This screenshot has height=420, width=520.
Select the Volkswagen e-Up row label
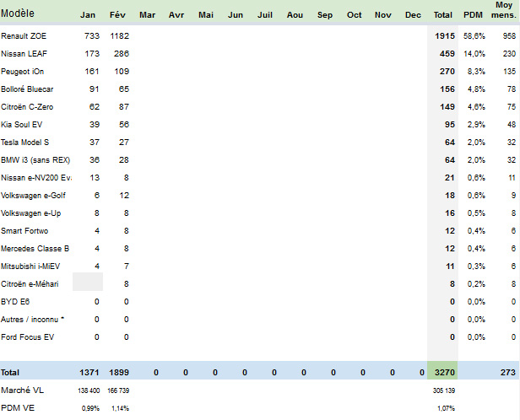[x=31, y=213]
